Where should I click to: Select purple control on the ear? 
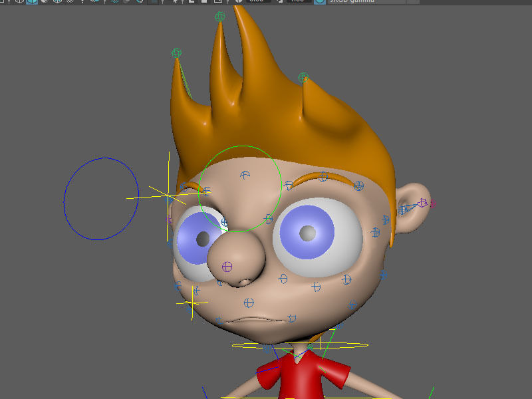(422, 203)
